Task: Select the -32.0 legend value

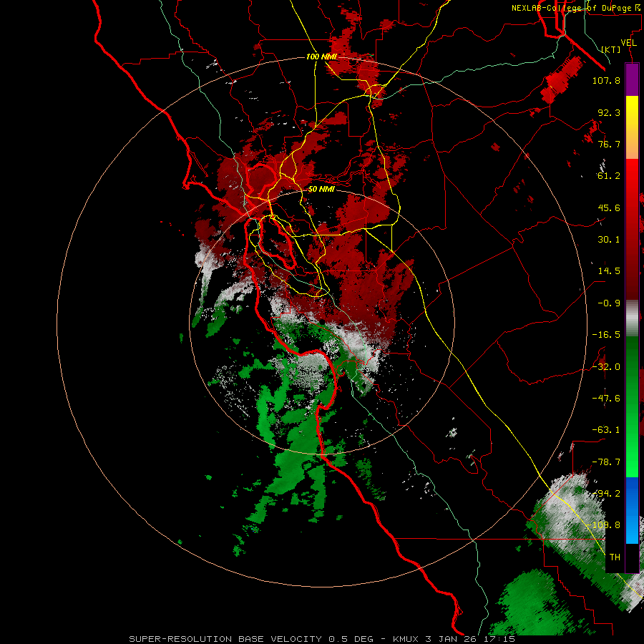Action: click(606, 367)
